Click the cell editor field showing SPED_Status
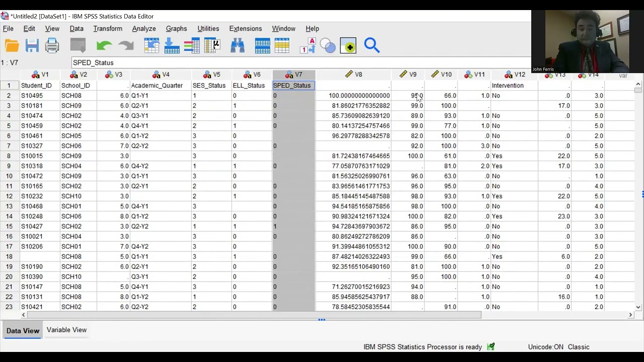The width and height of the screenshot is (644, 362). click(301, 63)
